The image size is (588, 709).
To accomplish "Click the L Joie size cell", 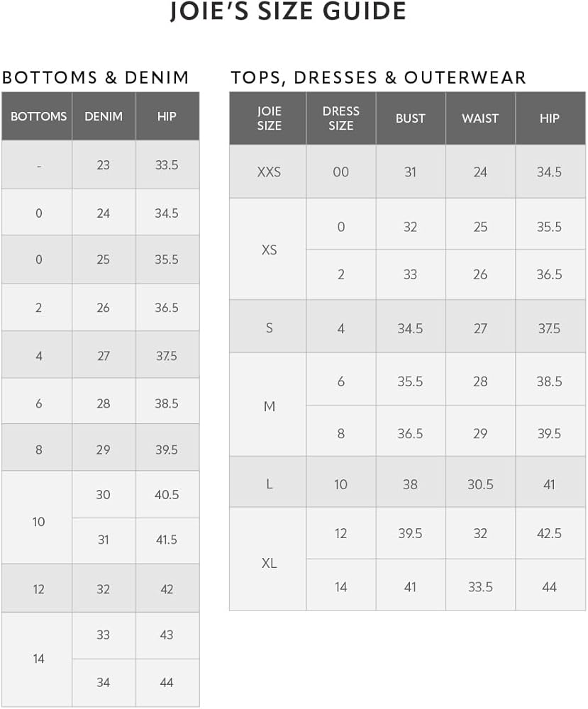I will tap(269, 484).
